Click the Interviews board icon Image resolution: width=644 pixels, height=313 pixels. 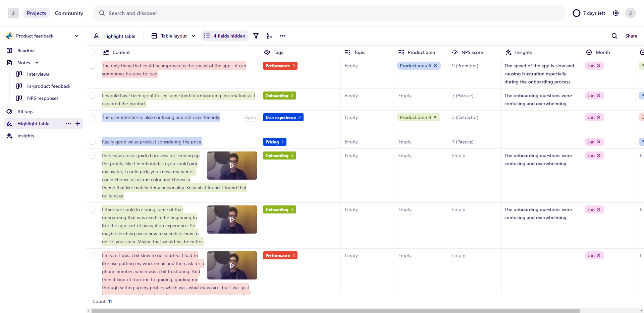(19, 74)
